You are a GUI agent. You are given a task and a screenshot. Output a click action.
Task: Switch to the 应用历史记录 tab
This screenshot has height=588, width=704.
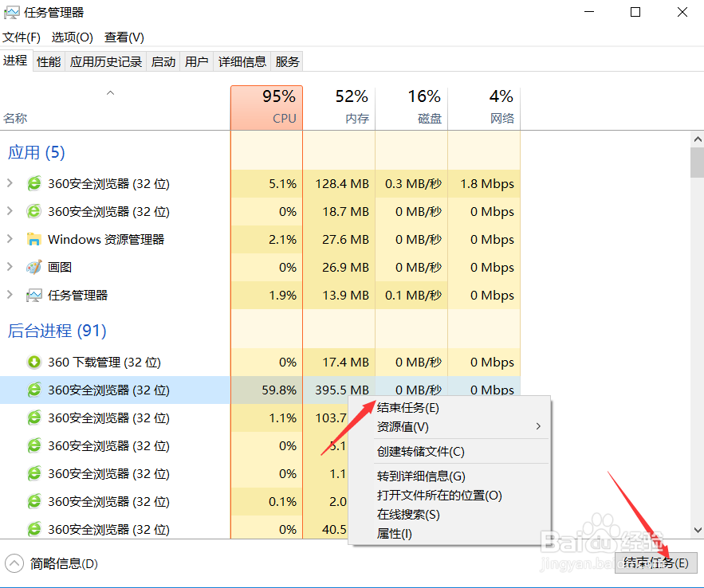coord(106,61)
